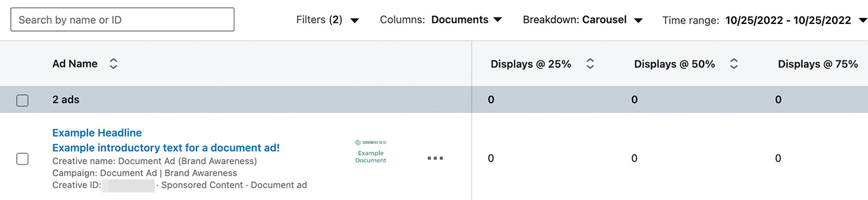This screenshot has width=868, height=200.
Task: Click Creative name: Document Ad (Brand Awareness) text
Action: point(155,161)
